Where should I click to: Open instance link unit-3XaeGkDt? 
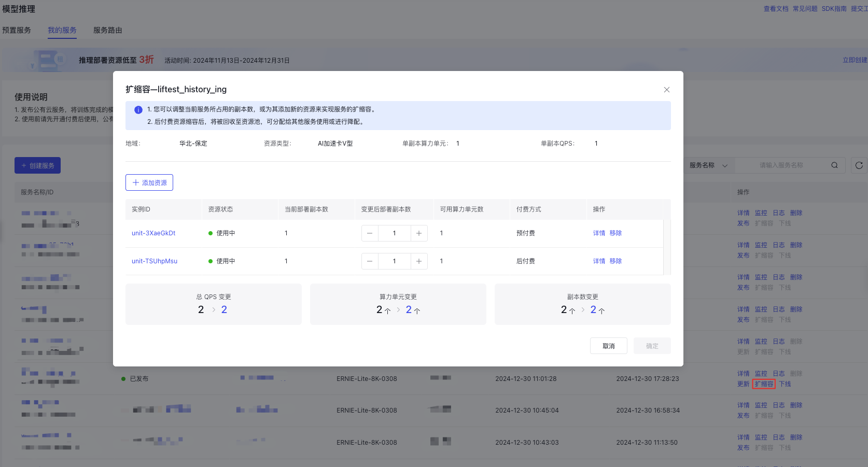(153, 233)
